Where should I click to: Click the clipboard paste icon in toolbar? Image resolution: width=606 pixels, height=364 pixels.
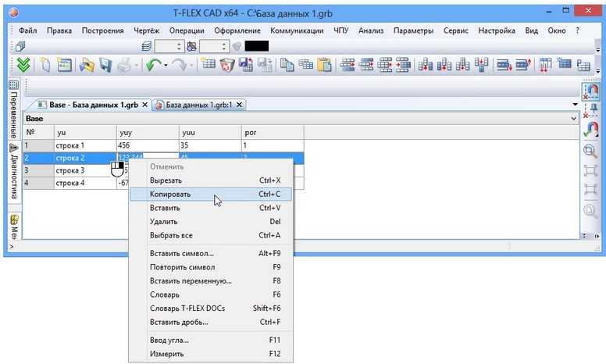[x=324, y=66]
